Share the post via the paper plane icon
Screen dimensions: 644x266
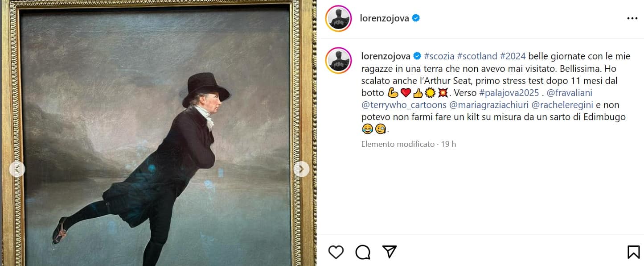[x=389, y=252]
